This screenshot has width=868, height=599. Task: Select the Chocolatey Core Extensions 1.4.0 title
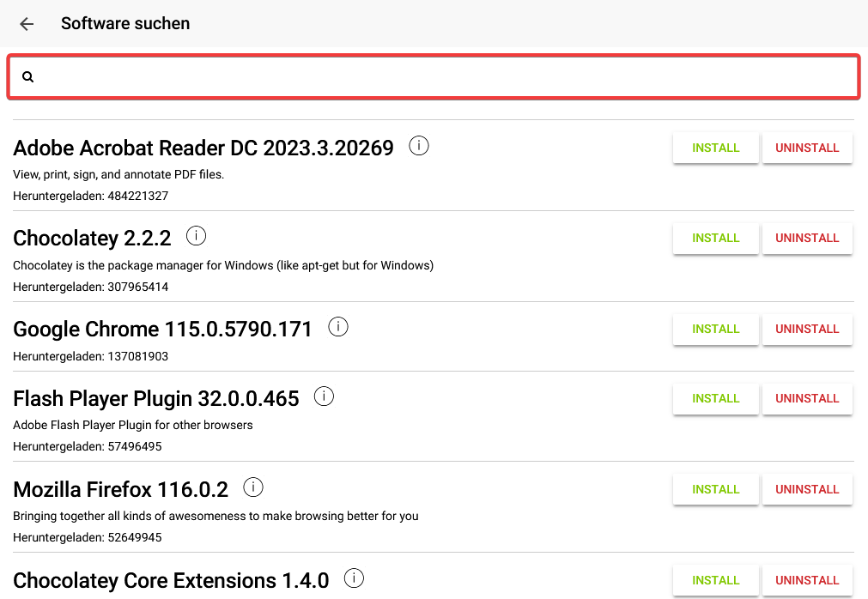pyautogui.click(x=171, y=581)
